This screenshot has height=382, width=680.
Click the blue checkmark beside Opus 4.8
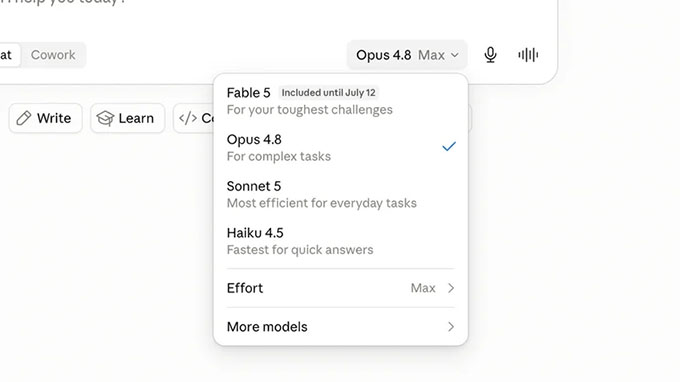449,147
